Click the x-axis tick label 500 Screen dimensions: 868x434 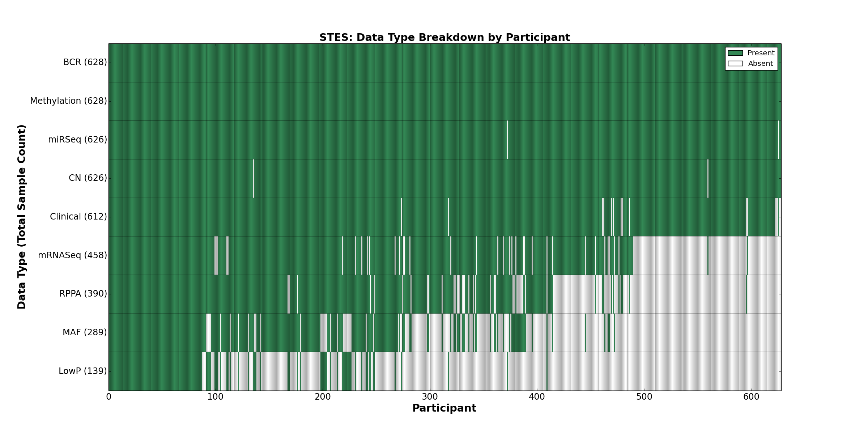pyautogui.click(x=644, y=397)
